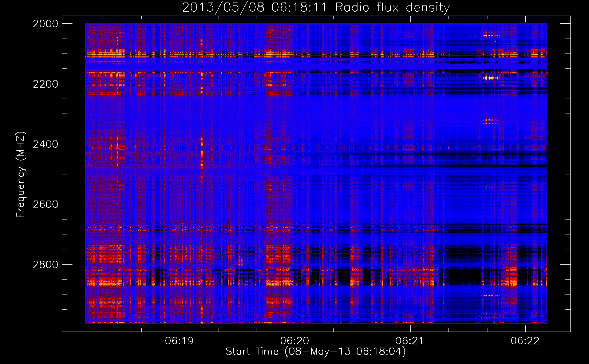589x364 pixels.
Task: Click the 2200 frequency tick label
Action: tap(46, 84)
